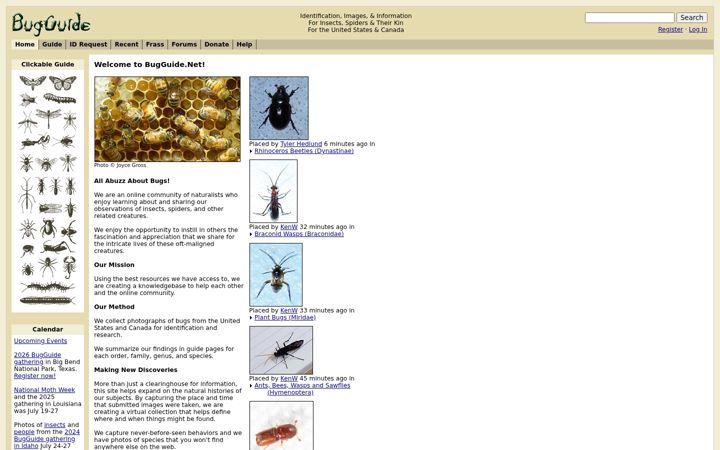Click the Register now! link
Viewport: 720px width, 450px height.
point(34,376)
